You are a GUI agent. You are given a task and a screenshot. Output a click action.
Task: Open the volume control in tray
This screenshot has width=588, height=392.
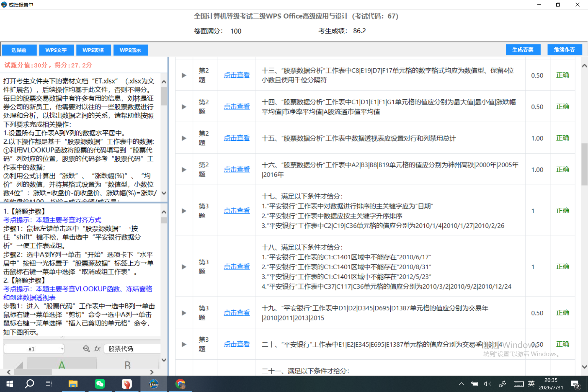click(487, 384)
